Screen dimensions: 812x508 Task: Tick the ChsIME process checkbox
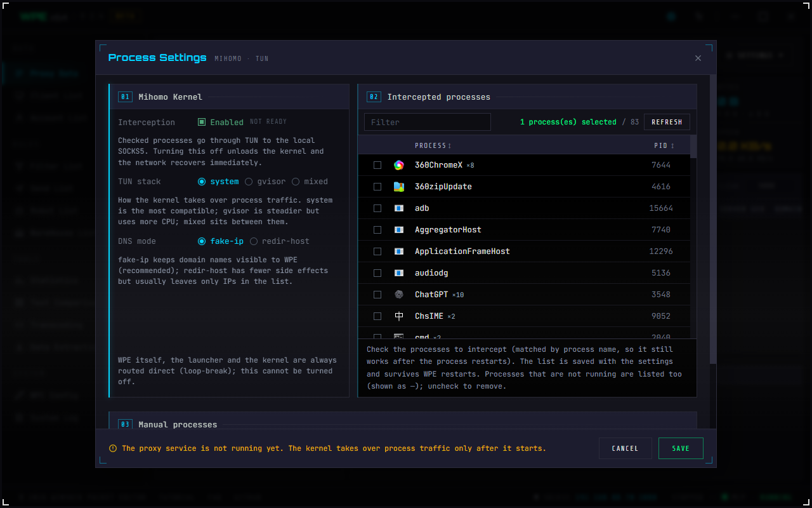tap(377, 316)
